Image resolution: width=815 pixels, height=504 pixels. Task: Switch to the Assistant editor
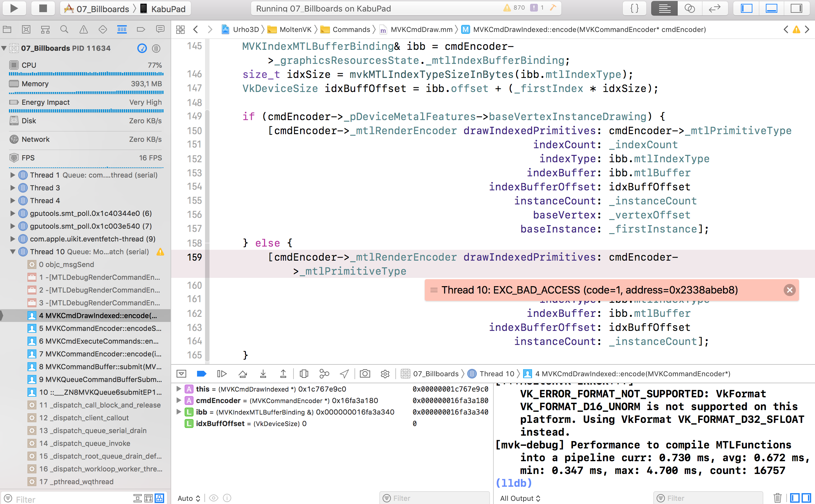[689, 8]
